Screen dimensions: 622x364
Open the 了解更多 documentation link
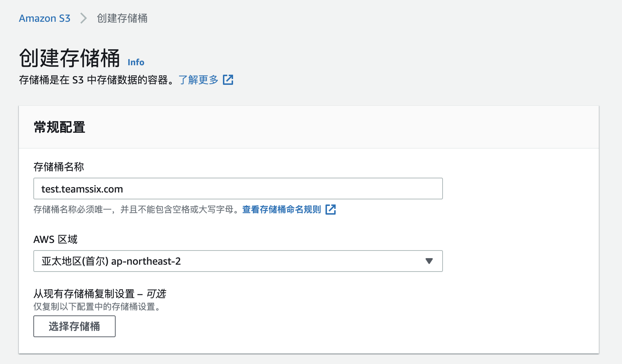(x=199, y=80)
